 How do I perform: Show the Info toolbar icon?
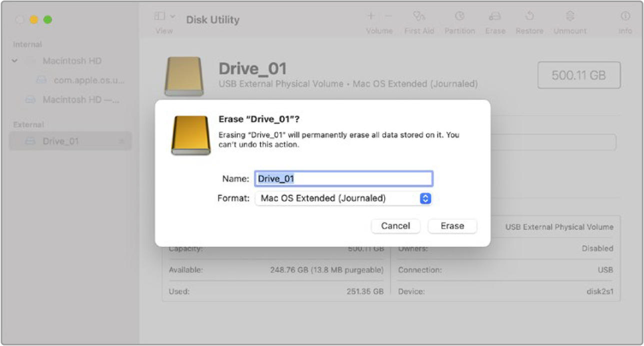(625, 17)
